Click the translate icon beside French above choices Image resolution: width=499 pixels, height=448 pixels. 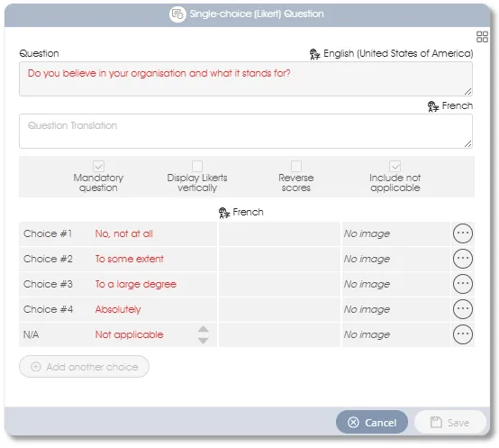click(x=224, y=213)
